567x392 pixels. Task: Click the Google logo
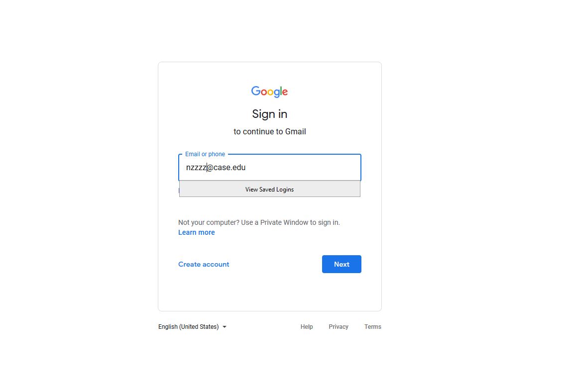coord(269,92)
